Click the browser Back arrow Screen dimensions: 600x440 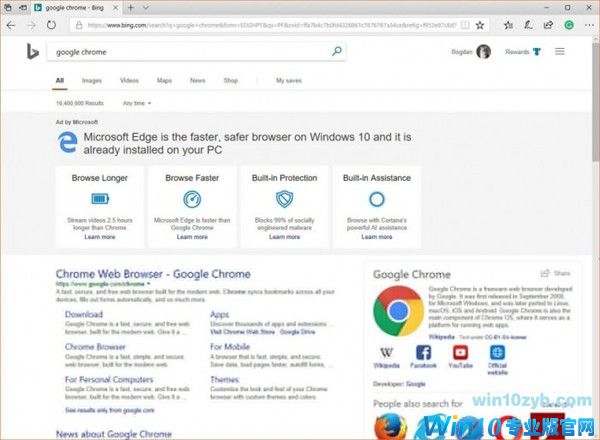click(x=11, y=26)
